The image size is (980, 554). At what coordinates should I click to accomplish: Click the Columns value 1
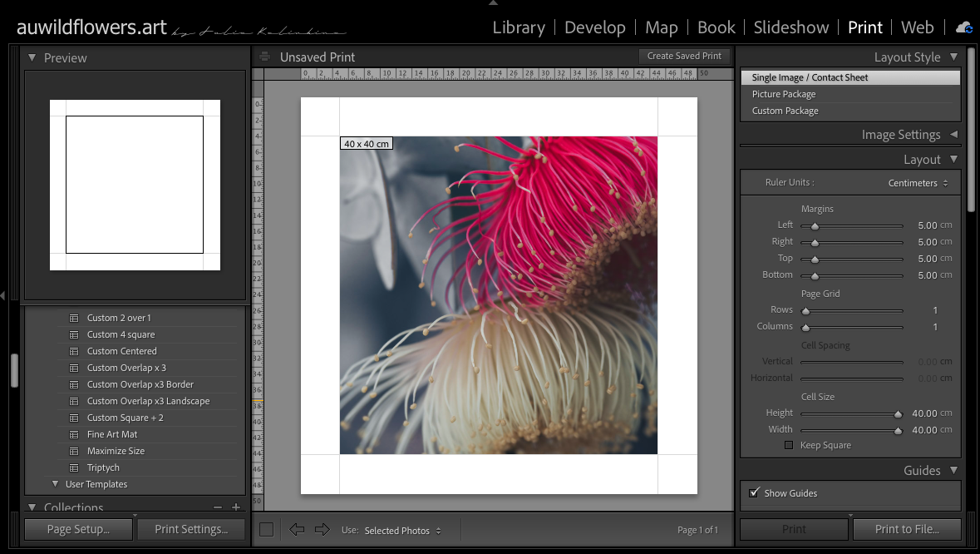coord(935,326)
